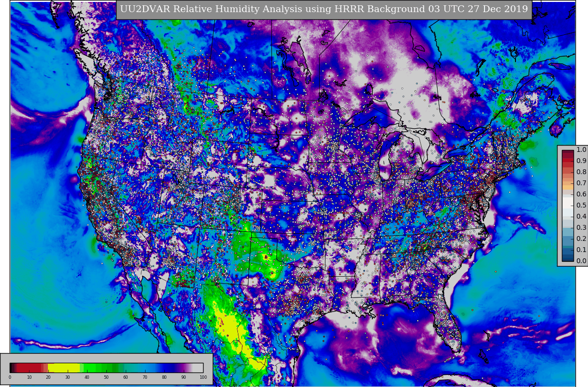588x387 pixels.
Task: Click the 0.4 tick label
Action: [x=581, y=216]
